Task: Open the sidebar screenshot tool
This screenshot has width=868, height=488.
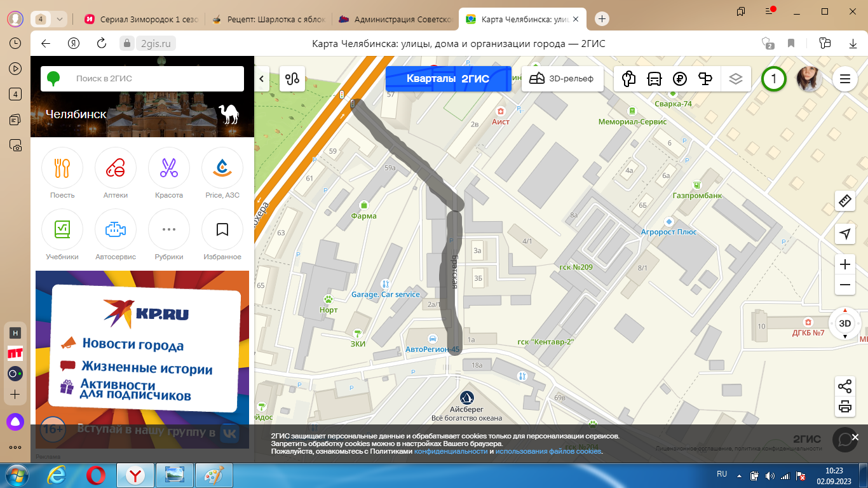Action: click(x=15, y=146)
